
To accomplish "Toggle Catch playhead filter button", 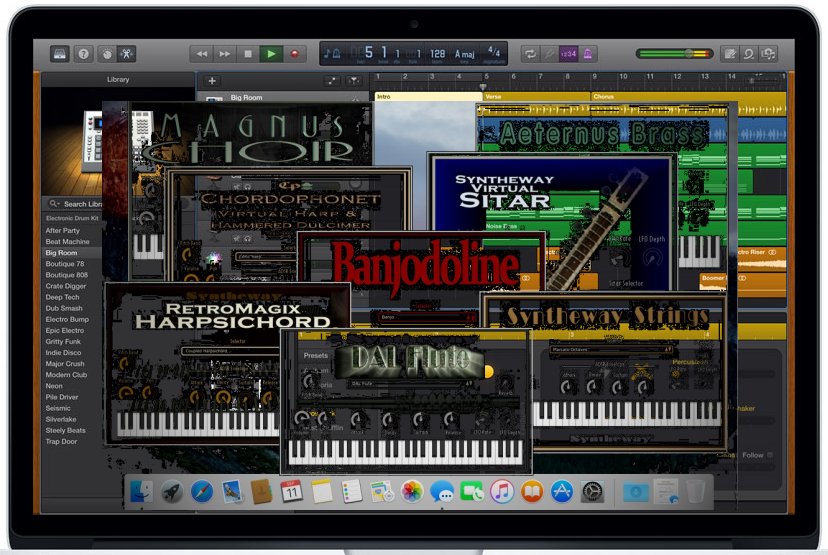I will coord(353,81).
